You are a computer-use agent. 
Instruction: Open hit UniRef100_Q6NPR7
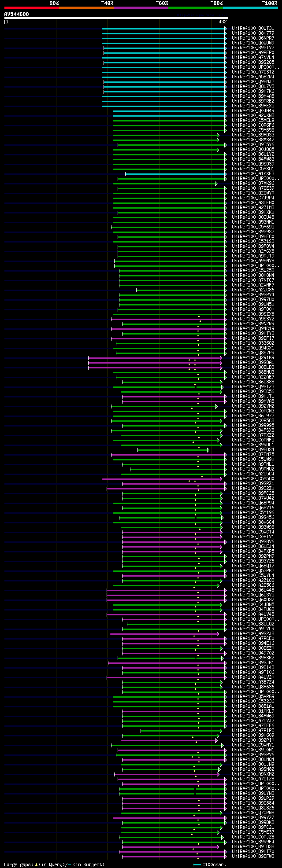253,38
